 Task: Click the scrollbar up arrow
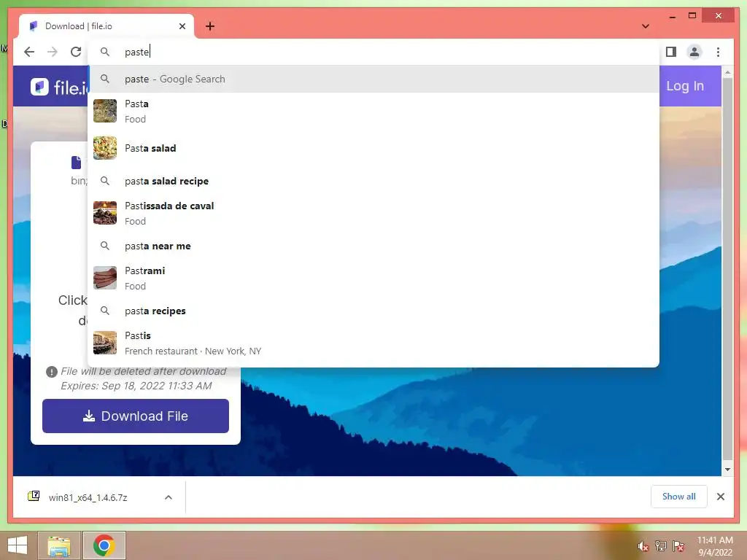tap(727, 72)
